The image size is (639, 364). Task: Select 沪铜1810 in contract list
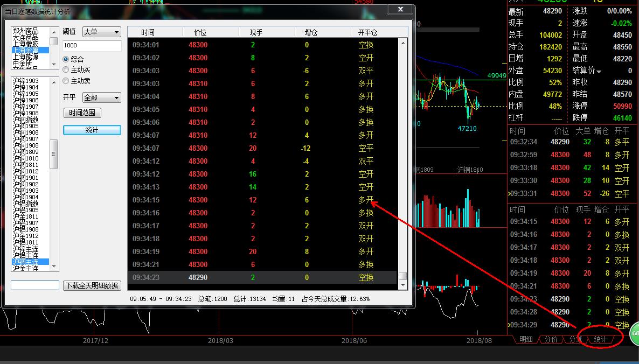(x=26, y=158)
